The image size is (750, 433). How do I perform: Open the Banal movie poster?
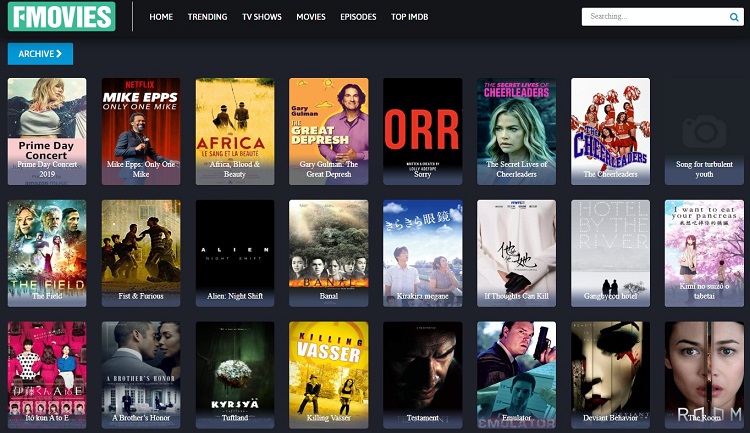click(329, 253)
